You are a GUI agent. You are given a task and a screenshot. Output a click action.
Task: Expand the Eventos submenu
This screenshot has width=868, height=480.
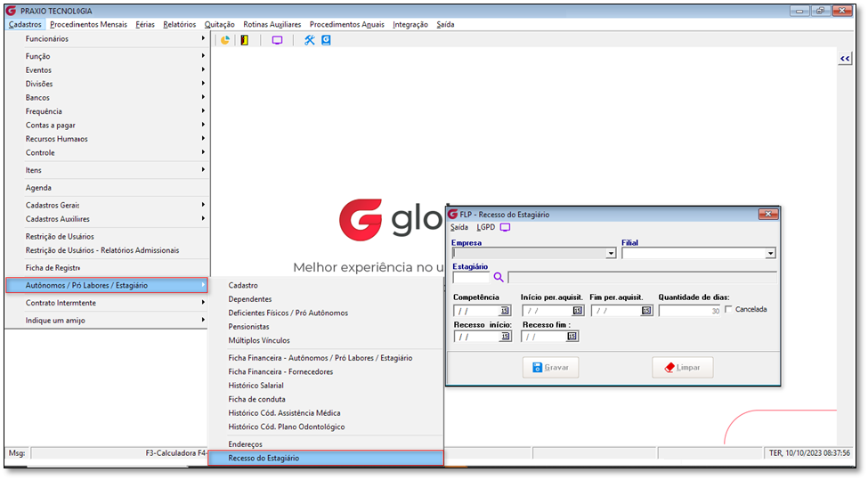pyautogui.click(x=107, y=70)
